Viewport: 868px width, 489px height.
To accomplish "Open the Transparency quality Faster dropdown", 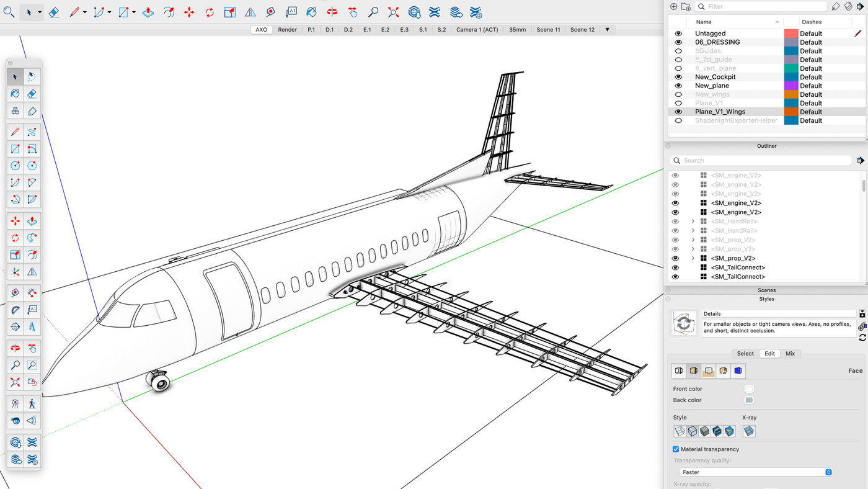I will (x=756, y=472).
